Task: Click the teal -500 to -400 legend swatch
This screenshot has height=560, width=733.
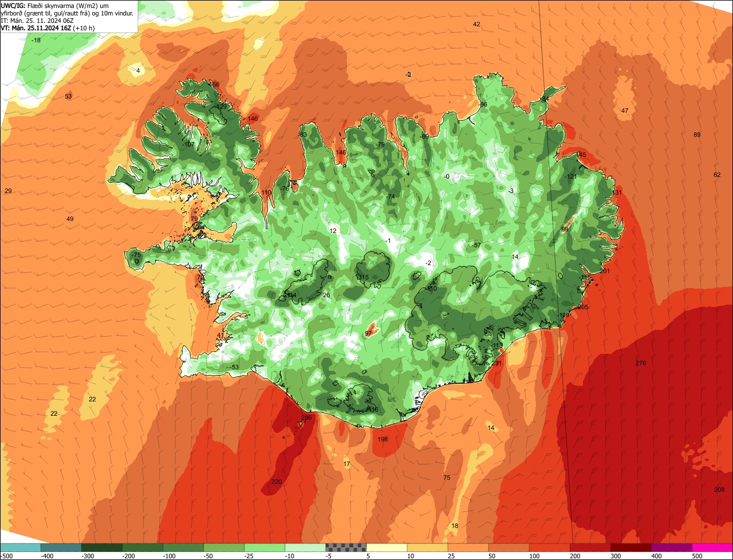Action: click(21, 547)
